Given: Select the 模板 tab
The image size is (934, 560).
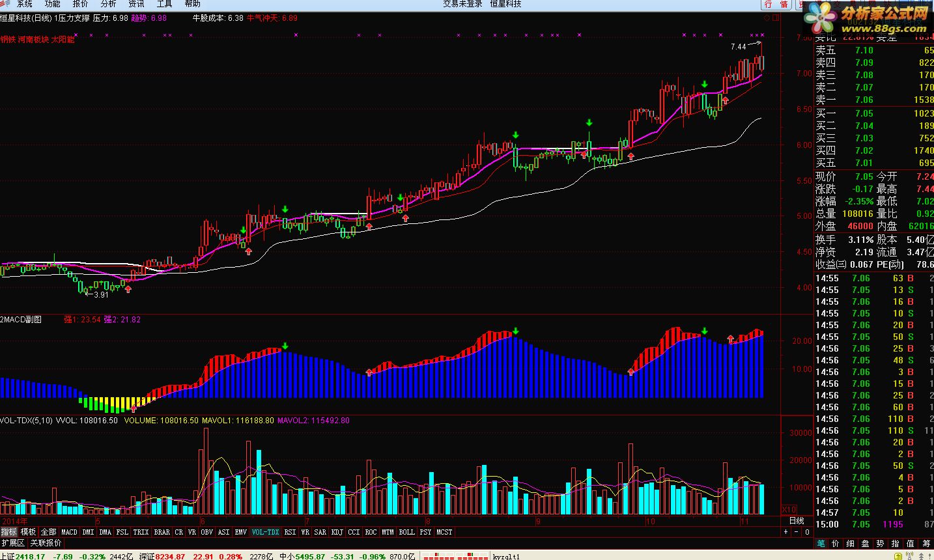Looking at the screenshot, I should point(29,532).
